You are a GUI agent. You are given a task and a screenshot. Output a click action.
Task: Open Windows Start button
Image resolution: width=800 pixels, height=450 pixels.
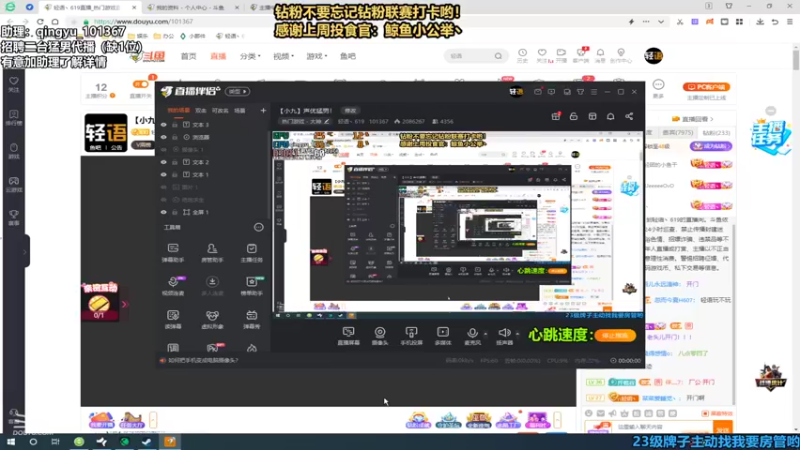point(10,442)
